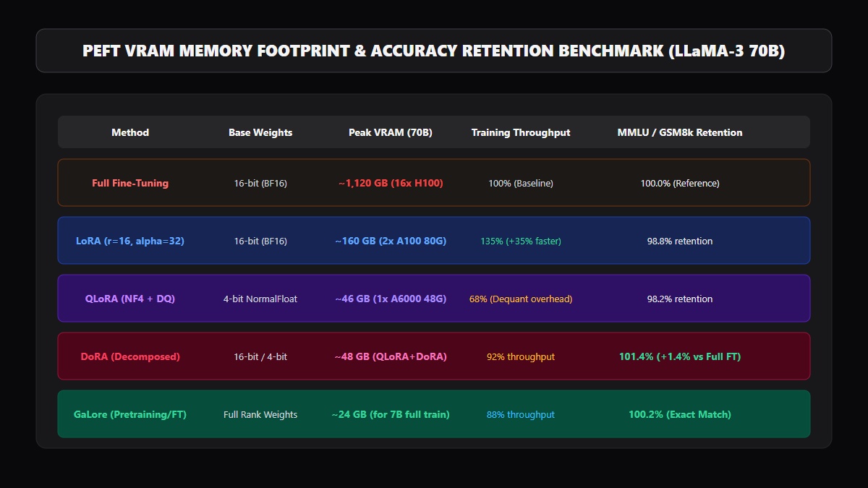Screen dimensions: 868x488
Task: Click "16-bit (BF16)" in the LoRA row
Action: (260, 241)
